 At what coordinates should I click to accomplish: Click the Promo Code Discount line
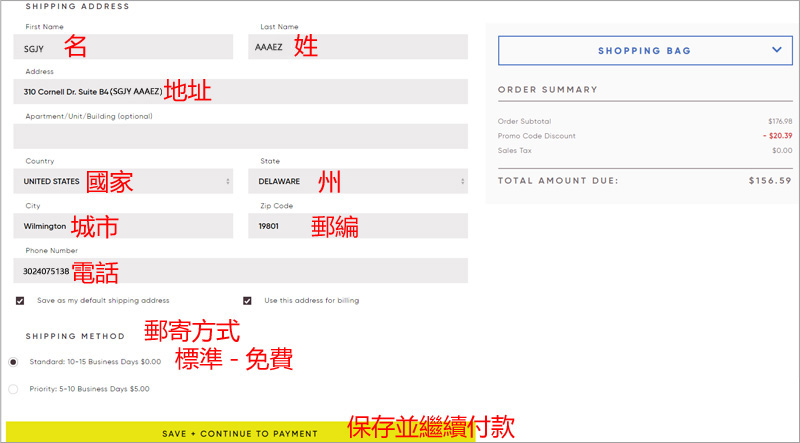pos(535,136)
